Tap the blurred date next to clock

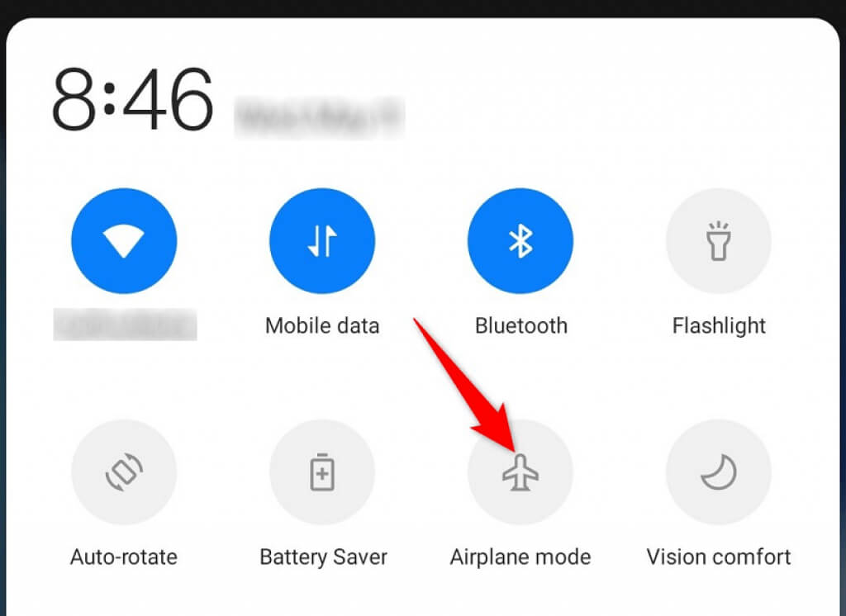tap(320, 117)
